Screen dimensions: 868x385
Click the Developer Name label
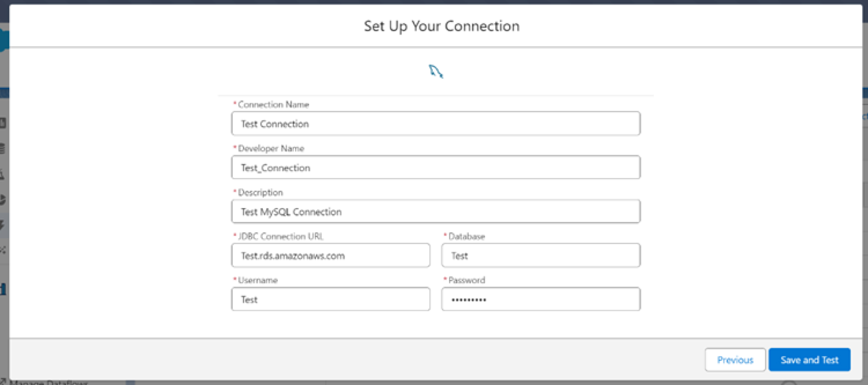[271, 148]
